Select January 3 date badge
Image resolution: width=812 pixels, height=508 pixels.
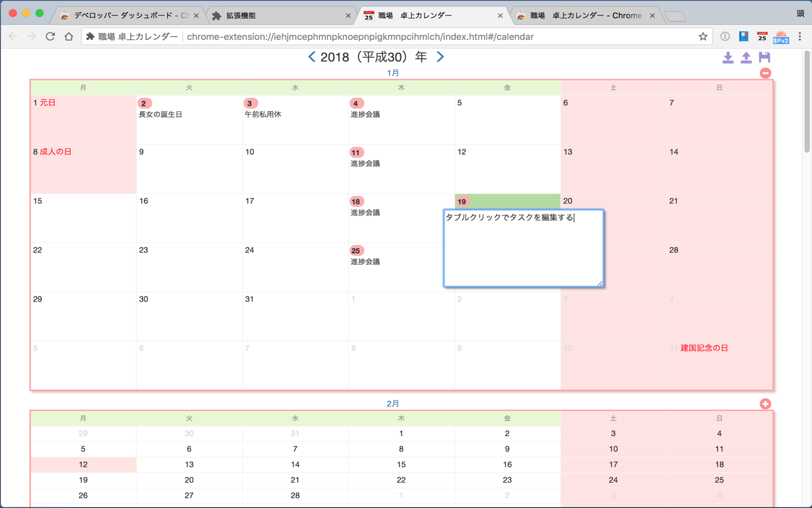(250, 104)
